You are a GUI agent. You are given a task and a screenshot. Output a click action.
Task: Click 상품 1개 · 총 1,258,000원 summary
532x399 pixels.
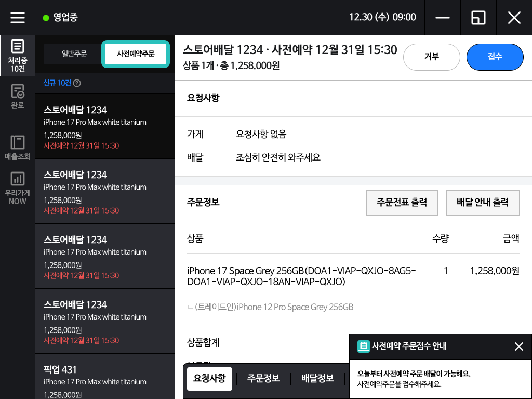click(231, 65)
